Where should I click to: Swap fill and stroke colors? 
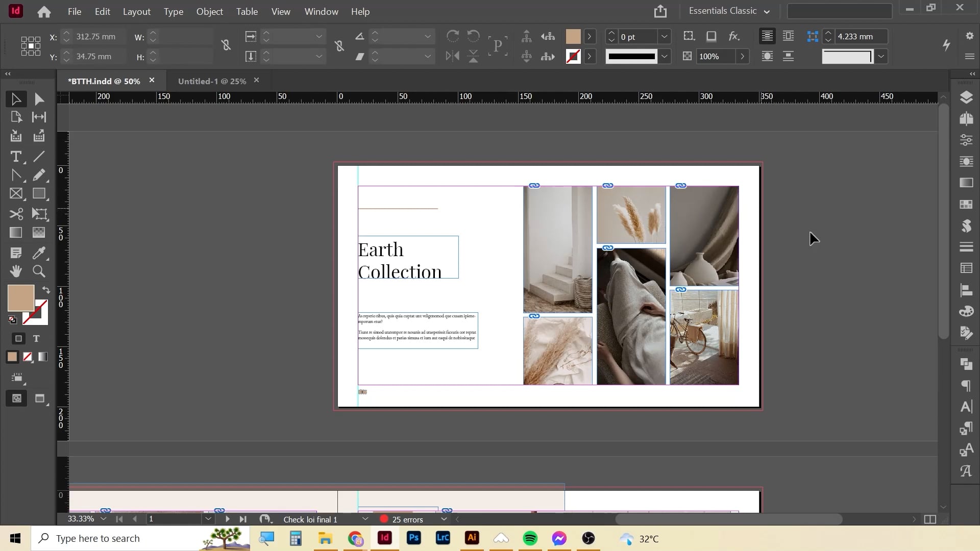point(46,290)
